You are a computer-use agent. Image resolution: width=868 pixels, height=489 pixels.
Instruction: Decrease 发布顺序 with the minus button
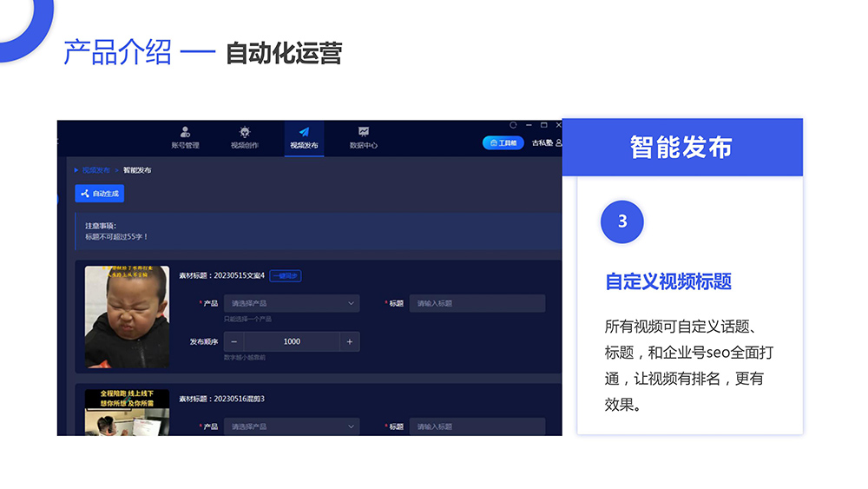click(x=234, y=341)
